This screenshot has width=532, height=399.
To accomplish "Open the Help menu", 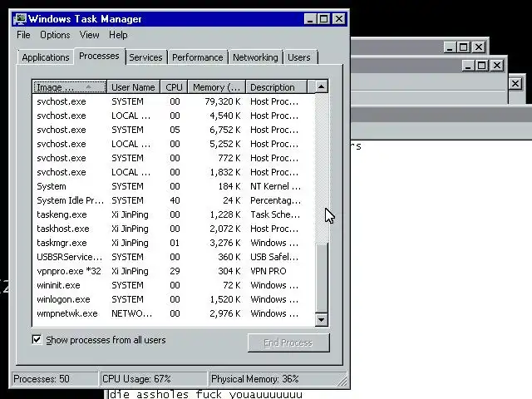I will tap(118, 35).
